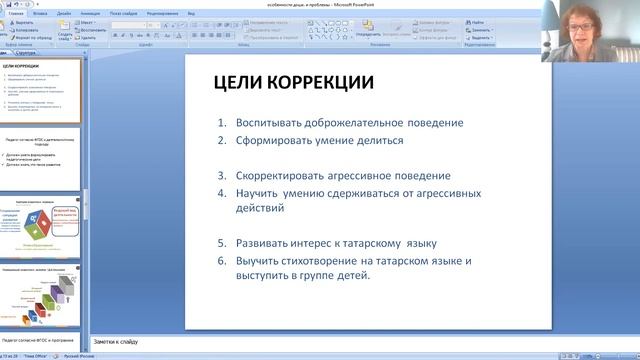Click Text Direction (Направление текста) button
The image size is (640, 360).
pos(267,22)
